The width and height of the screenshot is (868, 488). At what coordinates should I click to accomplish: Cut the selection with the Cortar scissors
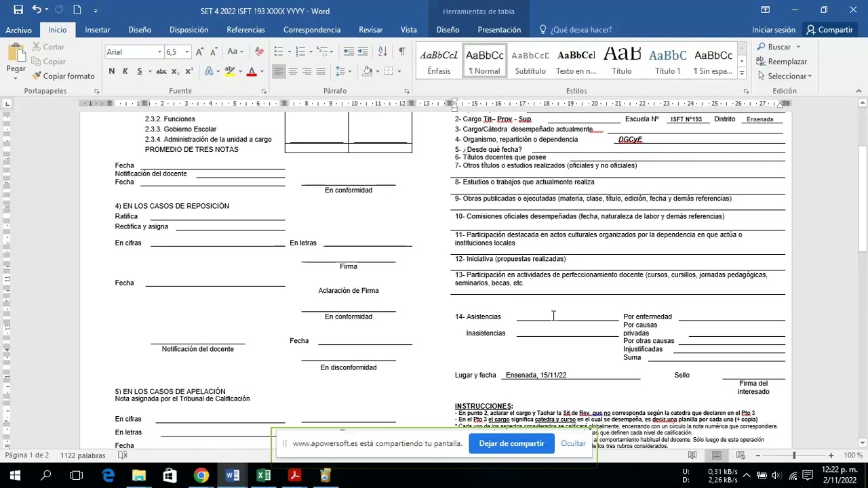coord(48,47)
